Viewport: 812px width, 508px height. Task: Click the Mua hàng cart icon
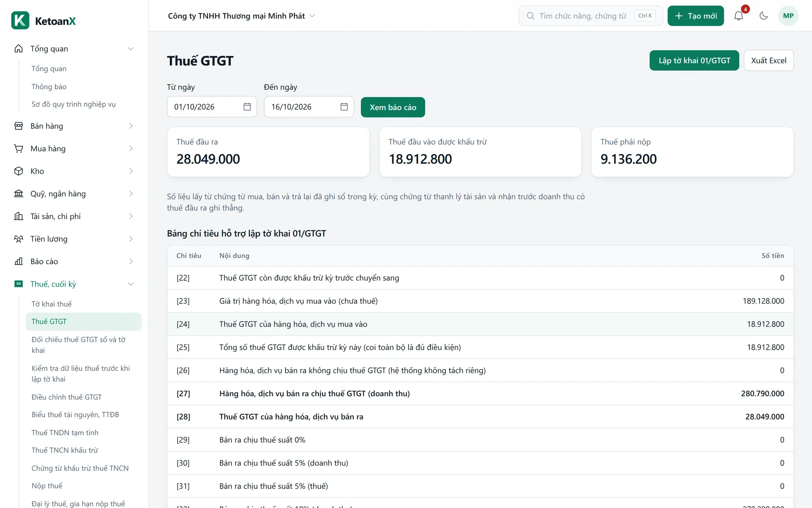point(19,149)
